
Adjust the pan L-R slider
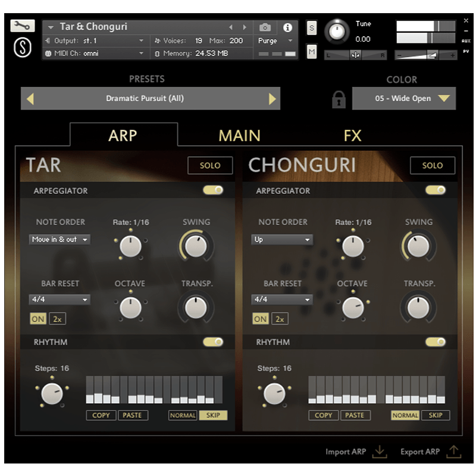[x=355, y=55]
